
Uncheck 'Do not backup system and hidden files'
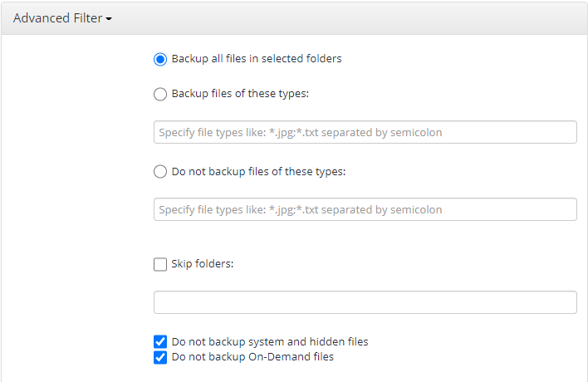click(160, 342)
